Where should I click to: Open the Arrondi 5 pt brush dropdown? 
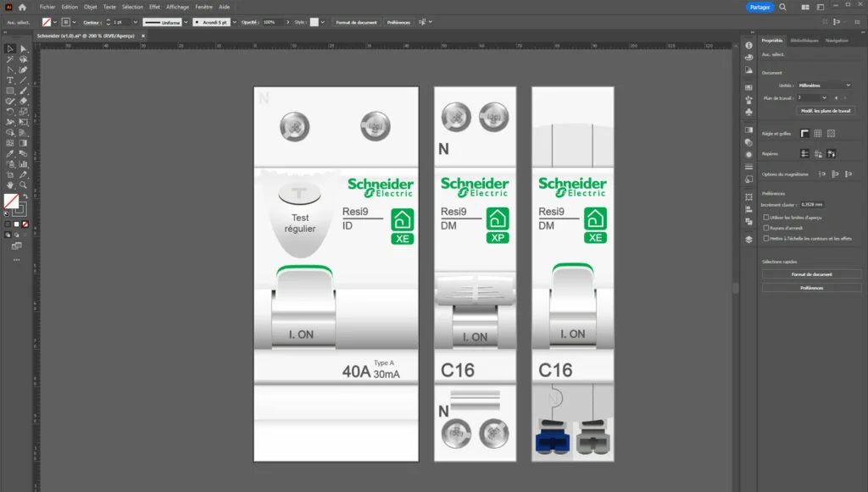click(235, 22)
